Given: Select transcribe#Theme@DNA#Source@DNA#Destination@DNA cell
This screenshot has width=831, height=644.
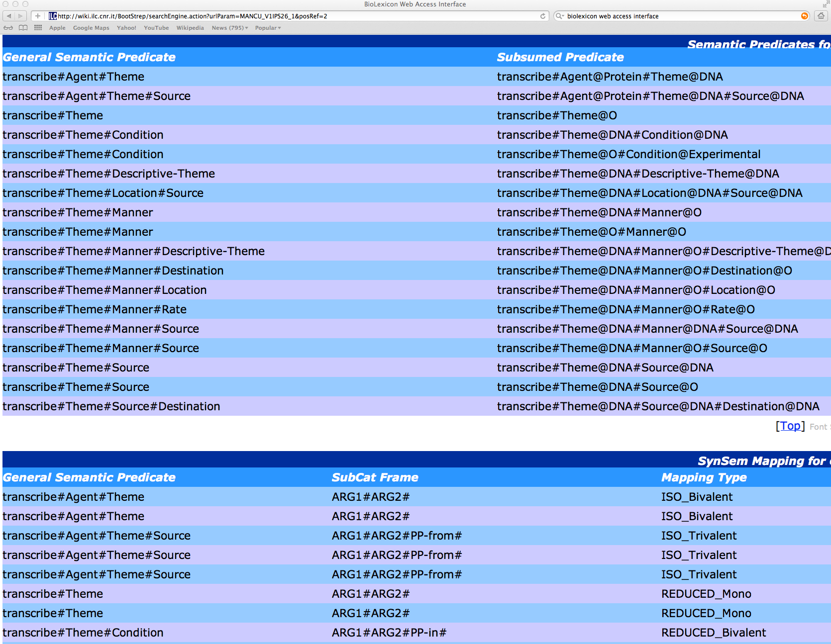Looking at the screenshot, I should click(658, 406).
